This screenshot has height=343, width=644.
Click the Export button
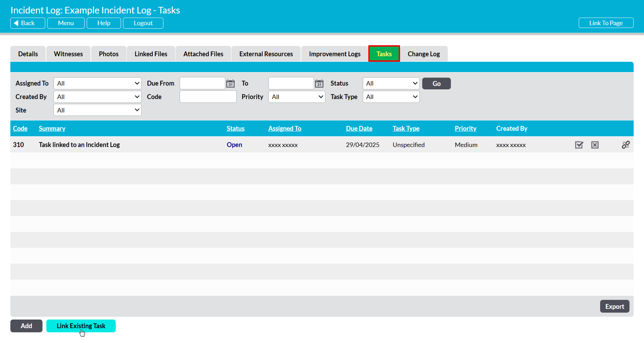click(x=615, y=306)
